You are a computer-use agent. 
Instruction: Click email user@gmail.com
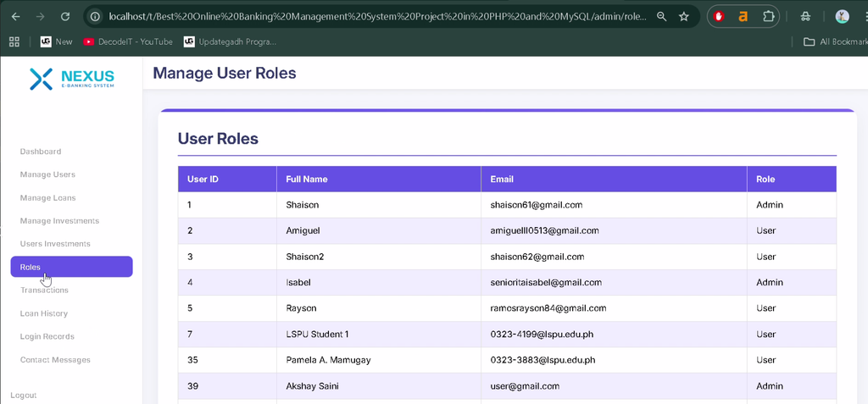tap(525, 385)
